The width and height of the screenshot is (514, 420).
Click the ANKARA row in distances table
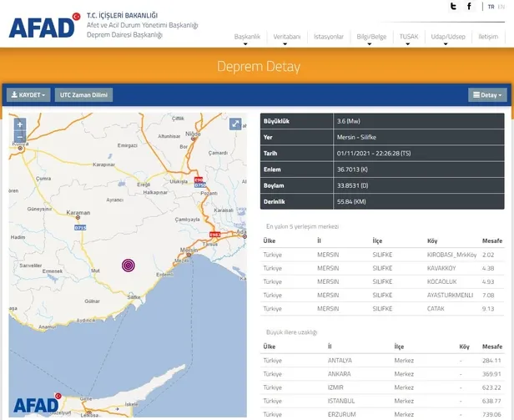click(382, 374)
